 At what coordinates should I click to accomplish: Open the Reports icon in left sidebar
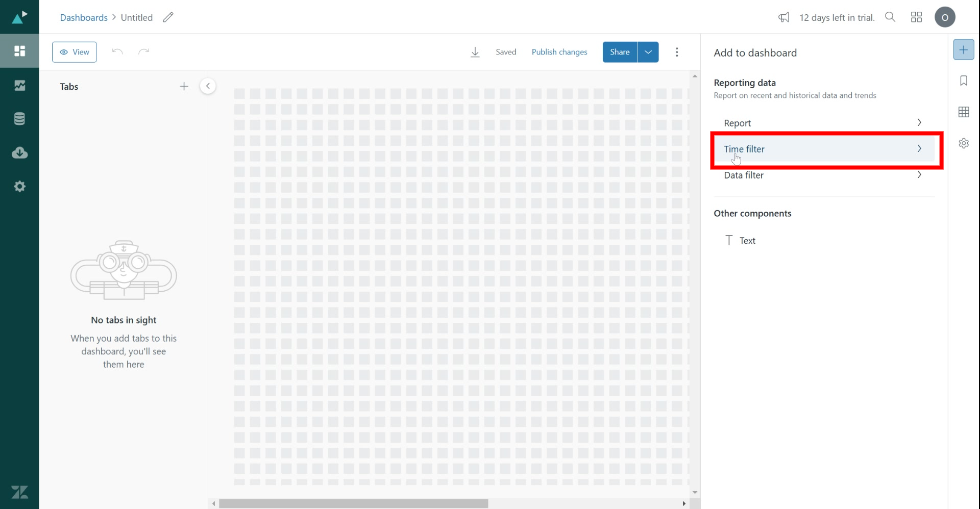pos(19,85)
